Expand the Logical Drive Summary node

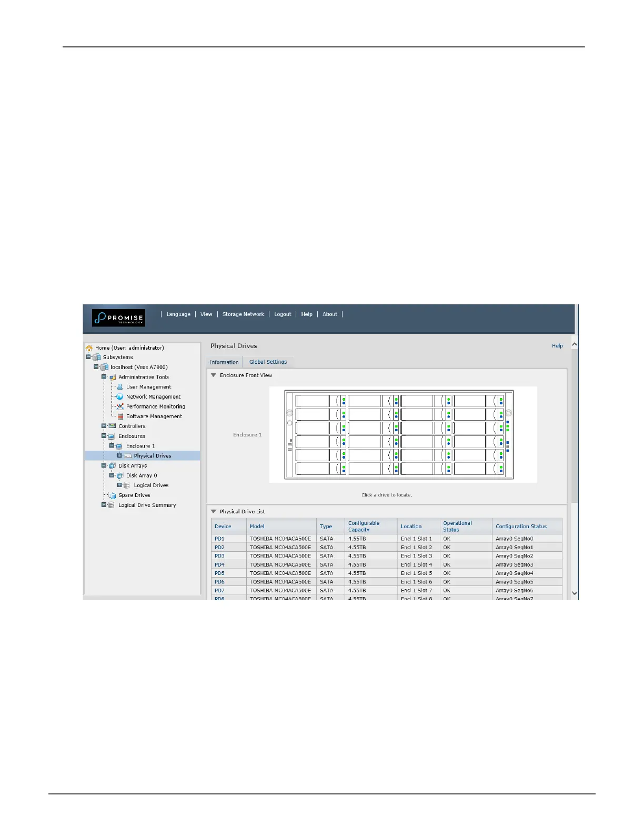pos(104,505)
